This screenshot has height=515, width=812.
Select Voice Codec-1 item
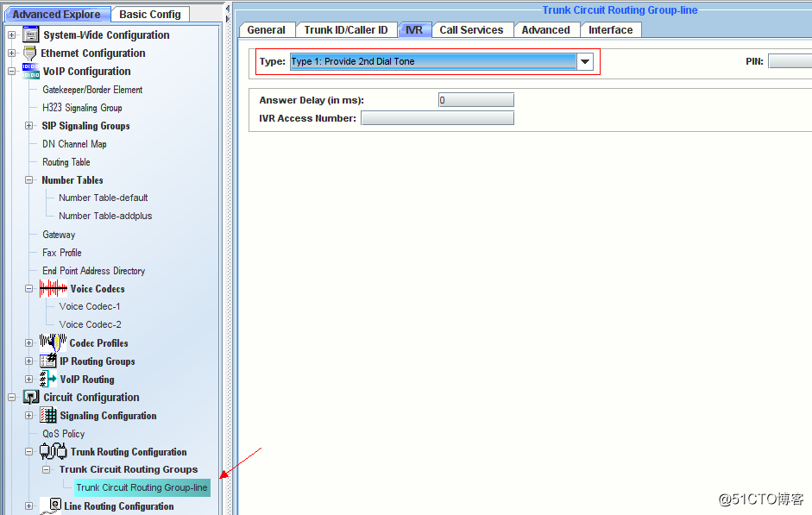[x=90, y=306]
